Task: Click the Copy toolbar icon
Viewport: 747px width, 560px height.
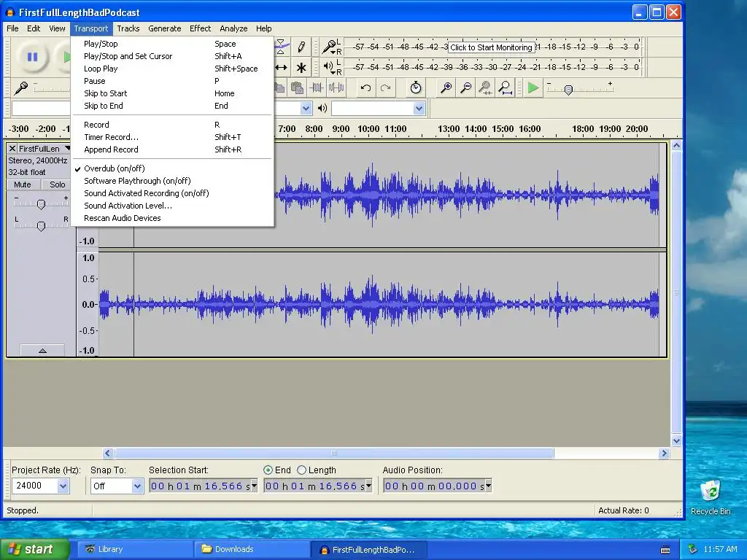Action: 280,87
